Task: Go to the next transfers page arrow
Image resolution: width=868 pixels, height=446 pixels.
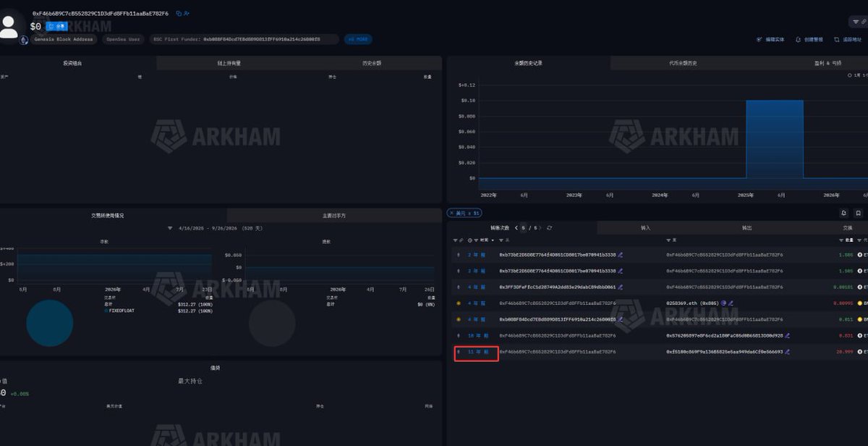Action: click(540, 227)
